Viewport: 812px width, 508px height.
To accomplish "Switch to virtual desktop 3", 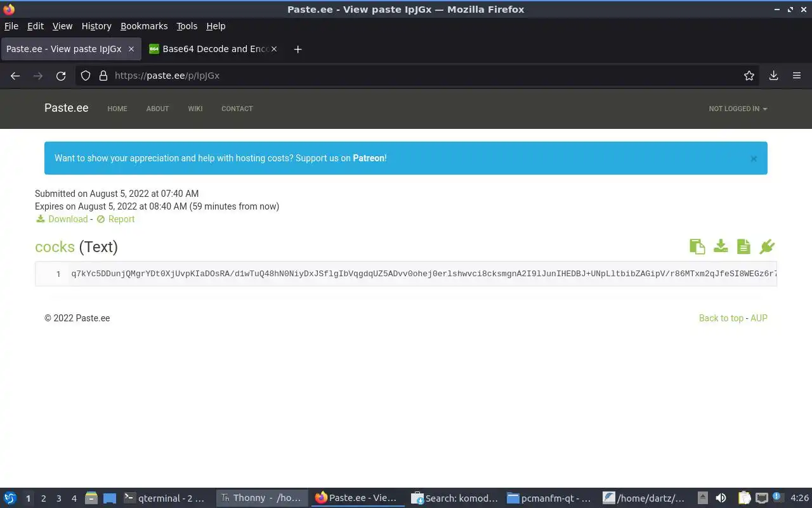I will click(58, 498).
